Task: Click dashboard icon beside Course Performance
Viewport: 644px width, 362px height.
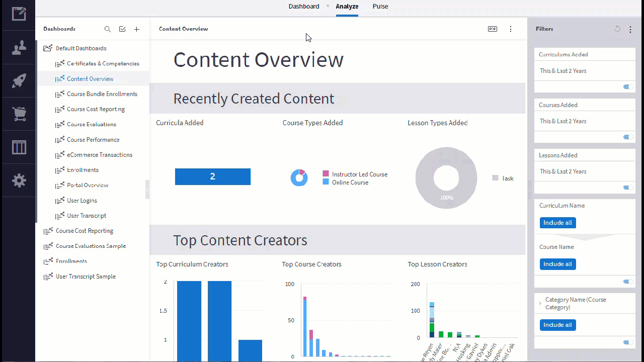Action: click(59, 140)
